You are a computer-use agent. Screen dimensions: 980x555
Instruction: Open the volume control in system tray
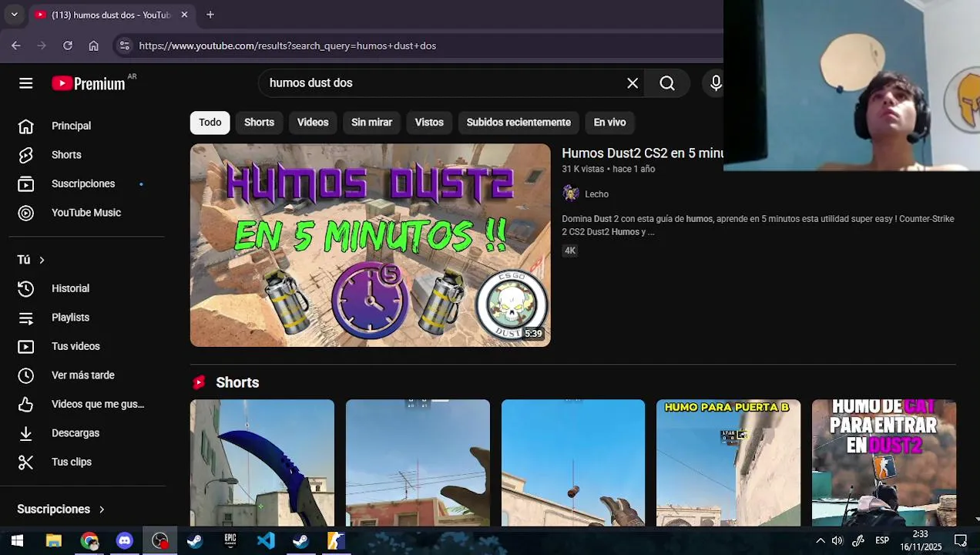coord(837,540)
